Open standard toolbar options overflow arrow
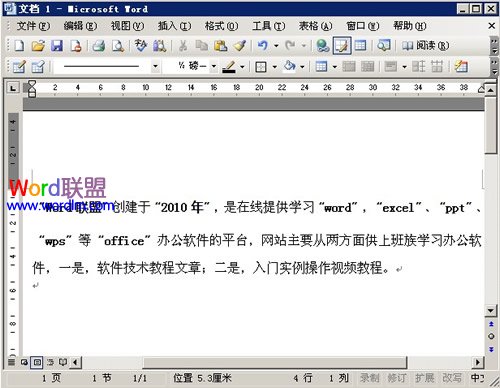 coord(494,46)
